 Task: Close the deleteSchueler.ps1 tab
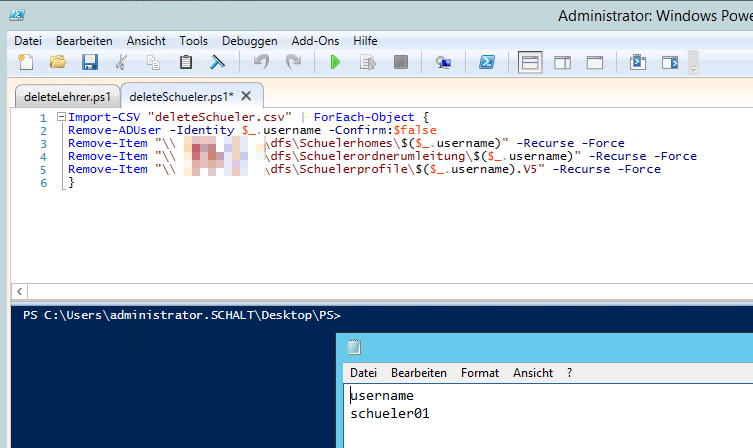pyautogui.click(x=246, y=96)
